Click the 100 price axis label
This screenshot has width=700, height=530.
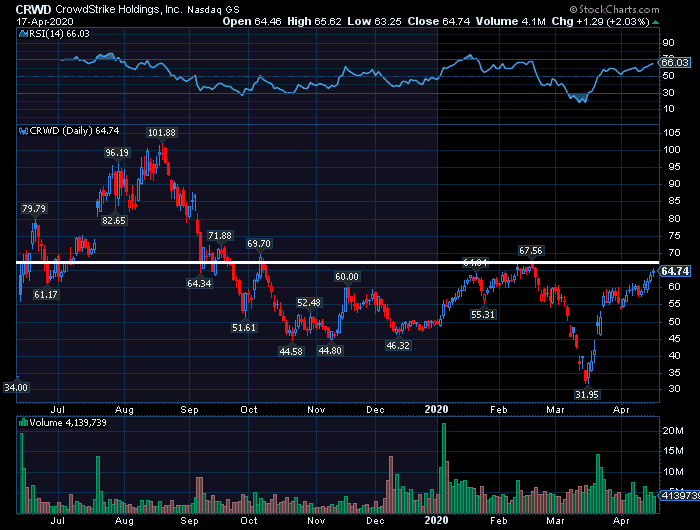[x=672, y=150]
